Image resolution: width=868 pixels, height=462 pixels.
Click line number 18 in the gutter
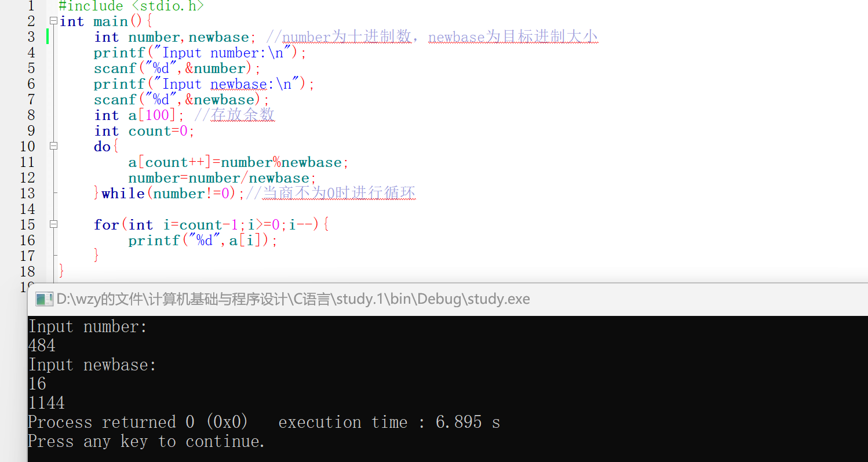(x=27, y=272)
